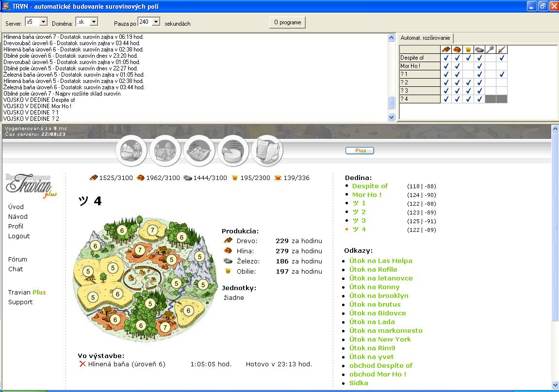Screen dimensions: 559x392
Task: Click Logout in the left menu
Action: (x=19, y=236)
